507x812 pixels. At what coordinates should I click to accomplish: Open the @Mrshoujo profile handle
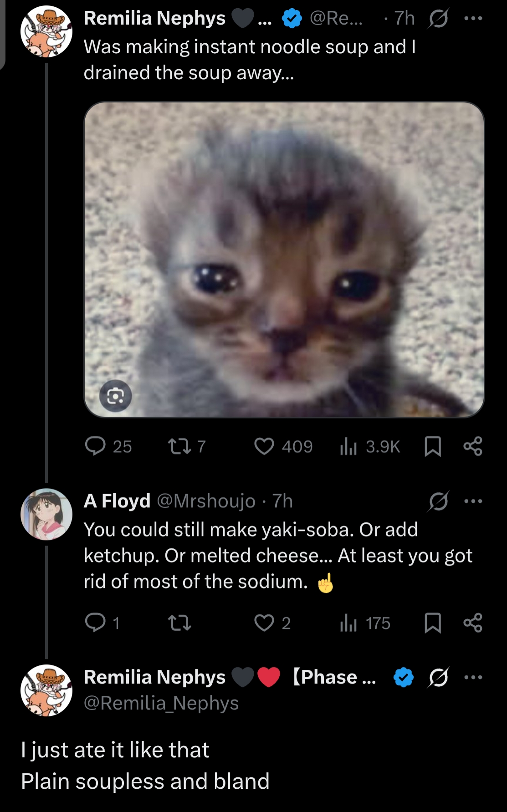[x=206, y=501]
